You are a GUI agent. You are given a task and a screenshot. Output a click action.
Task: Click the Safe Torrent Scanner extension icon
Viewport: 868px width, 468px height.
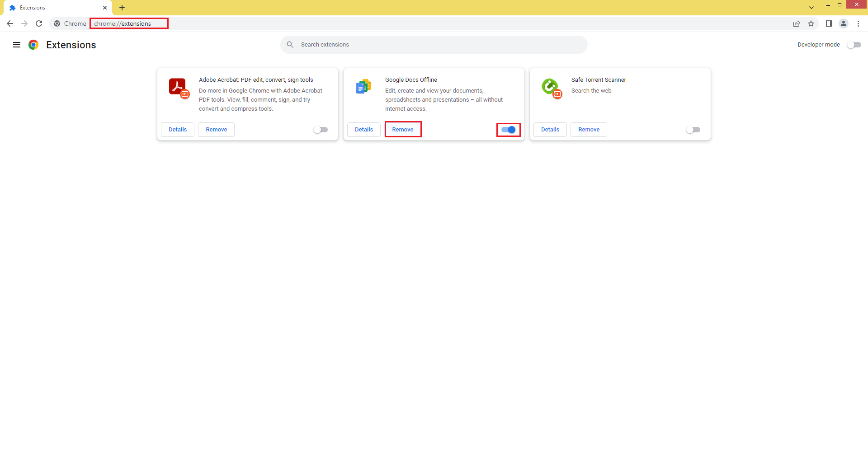click(551, 88)
